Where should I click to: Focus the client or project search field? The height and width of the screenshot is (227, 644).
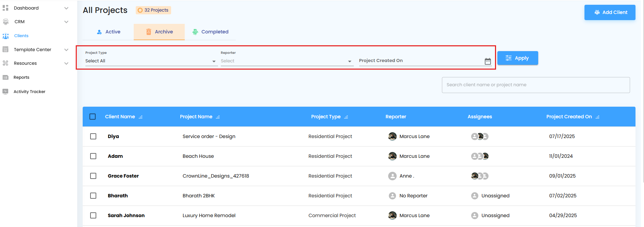click(x=535, y=85)
